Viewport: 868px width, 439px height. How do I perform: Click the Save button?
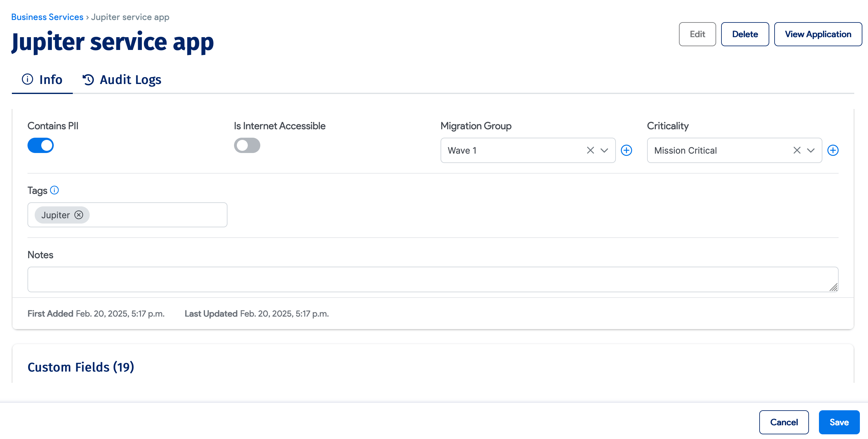coord(839,422)
